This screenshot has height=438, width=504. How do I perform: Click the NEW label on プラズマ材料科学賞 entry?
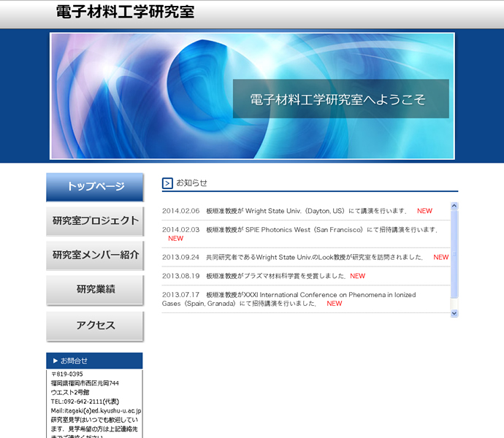(357, 276)
